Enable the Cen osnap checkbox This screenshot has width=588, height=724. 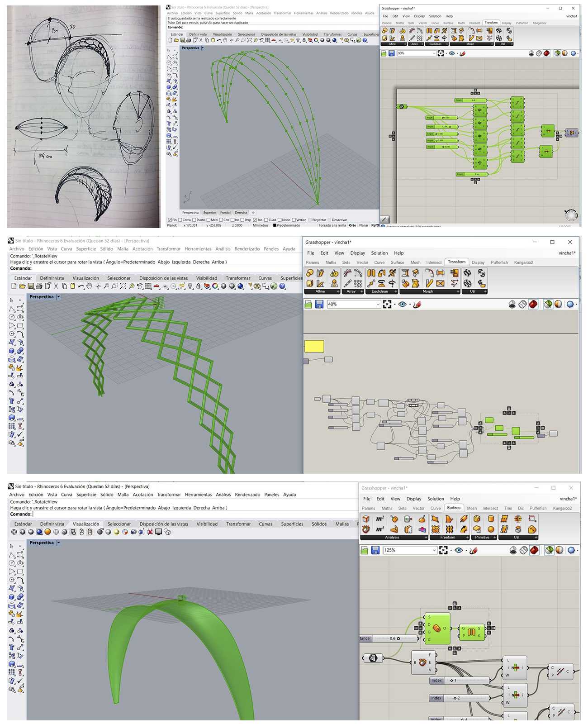221,220
